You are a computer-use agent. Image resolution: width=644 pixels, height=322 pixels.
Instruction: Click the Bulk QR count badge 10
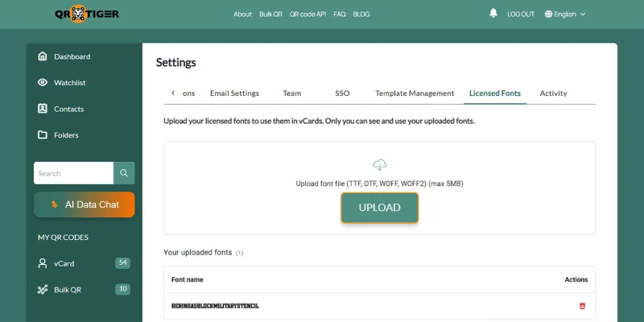pos(123,289)
